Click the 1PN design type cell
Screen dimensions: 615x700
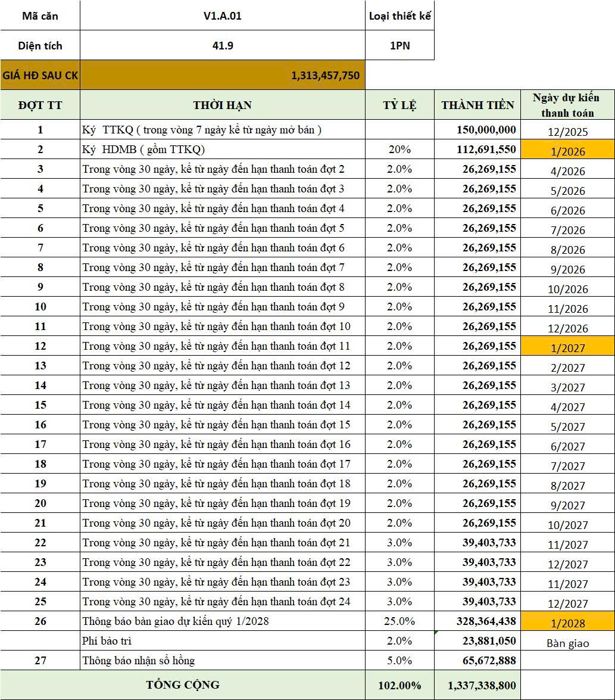pyautogui.click(x=399, y=45)
